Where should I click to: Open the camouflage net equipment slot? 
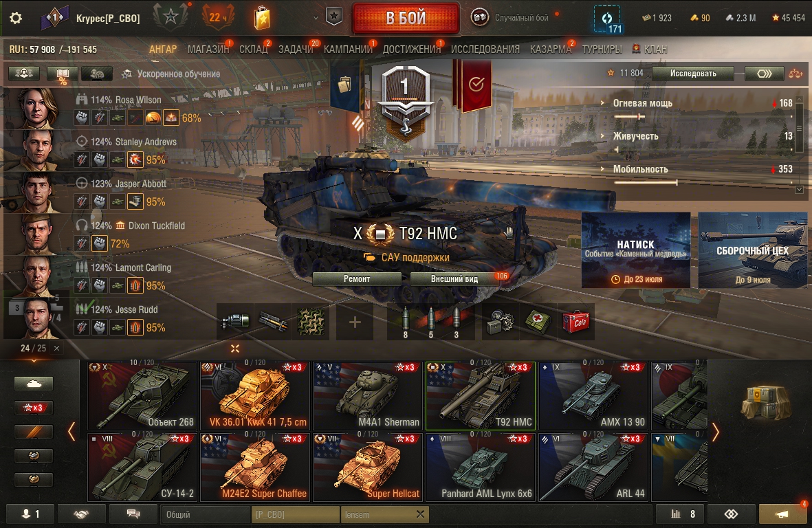(311, 322)
